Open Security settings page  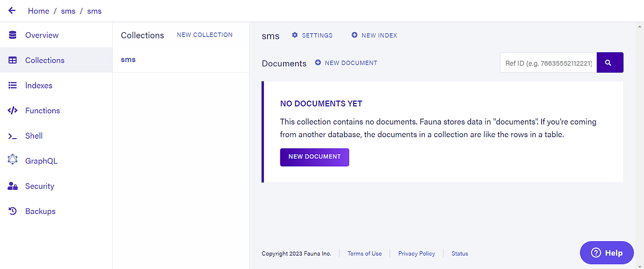56,186
